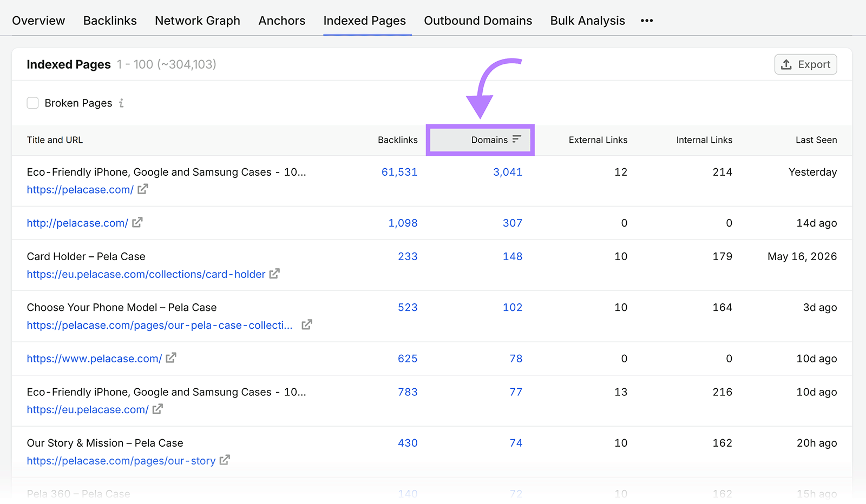Open the https://www.pelacase.com/ link
This screenshot has width=866, height=504.
94,359
